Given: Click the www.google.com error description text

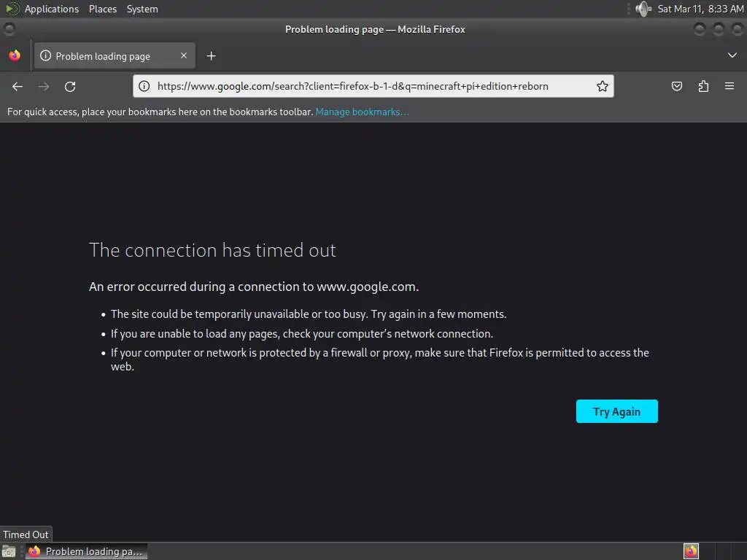Looking at the screenshot, I should coord(254,287).
